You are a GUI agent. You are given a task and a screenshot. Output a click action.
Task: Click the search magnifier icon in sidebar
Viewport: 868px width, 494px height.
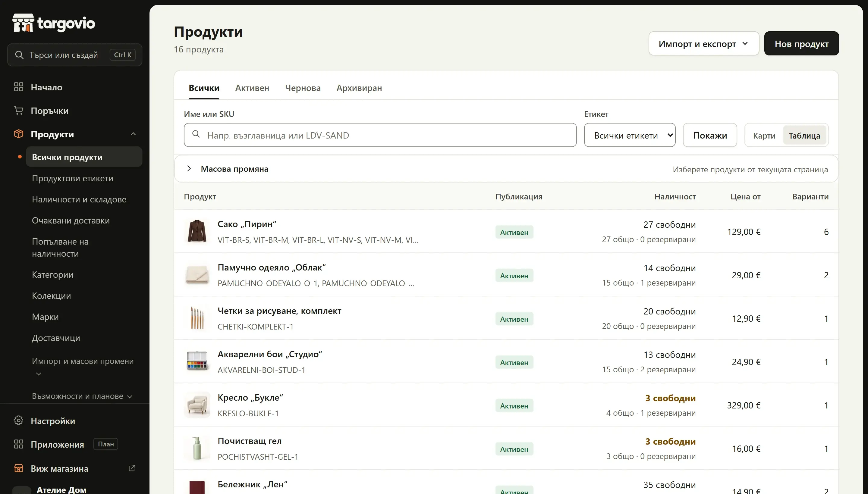point(19,55)
